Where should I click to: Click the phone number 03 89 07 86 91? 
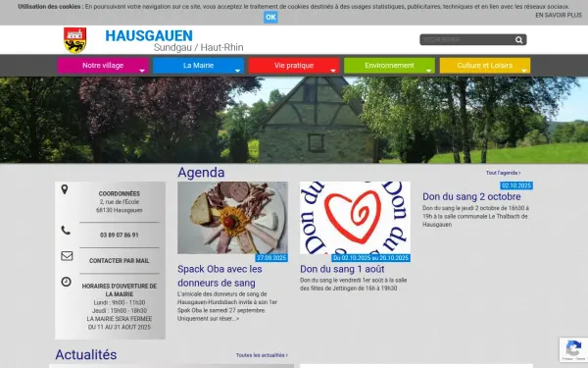[120, 236]
